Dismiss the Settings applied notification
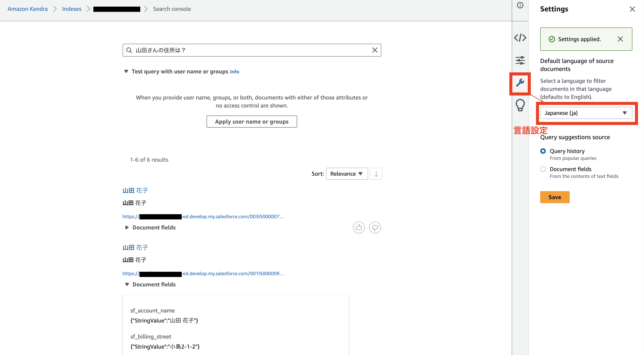This screenshot has height=355, width=644. click(620, 39)
